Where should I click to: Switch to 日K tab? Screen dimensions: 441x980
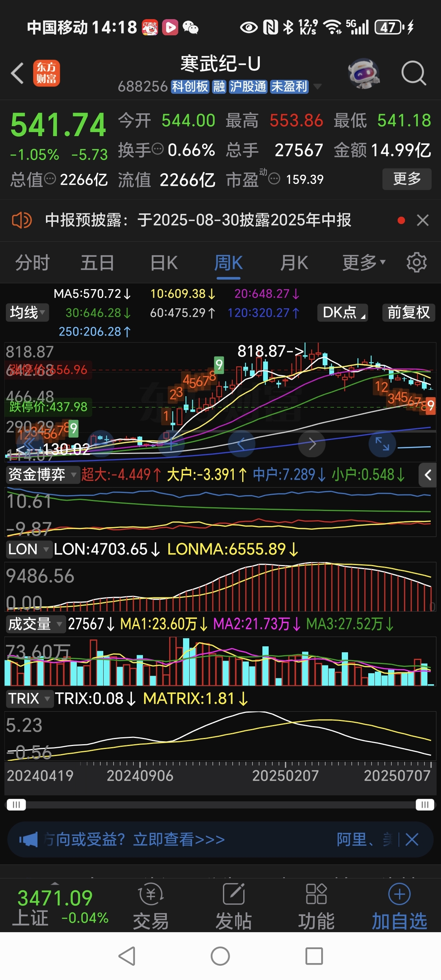click(164, 263)
